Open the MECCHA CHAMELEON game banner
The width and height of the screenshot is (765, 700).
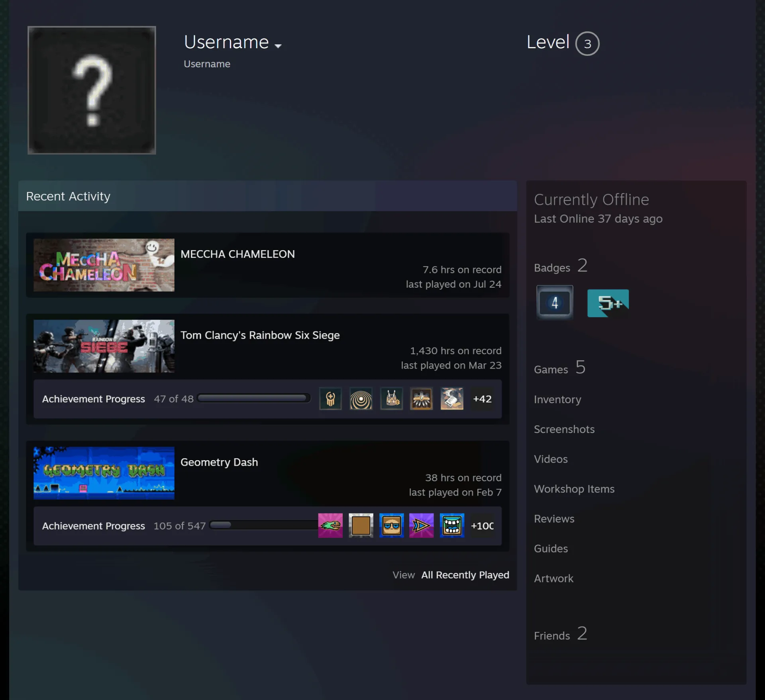pyautogui.click(x=104, y=265)
